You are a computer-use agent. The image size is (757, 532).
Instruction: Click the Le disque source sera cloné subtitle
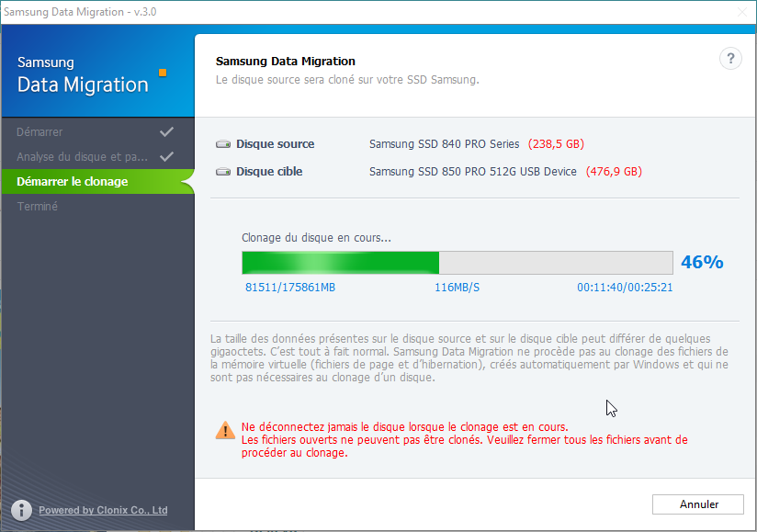(x=347, y=80)
